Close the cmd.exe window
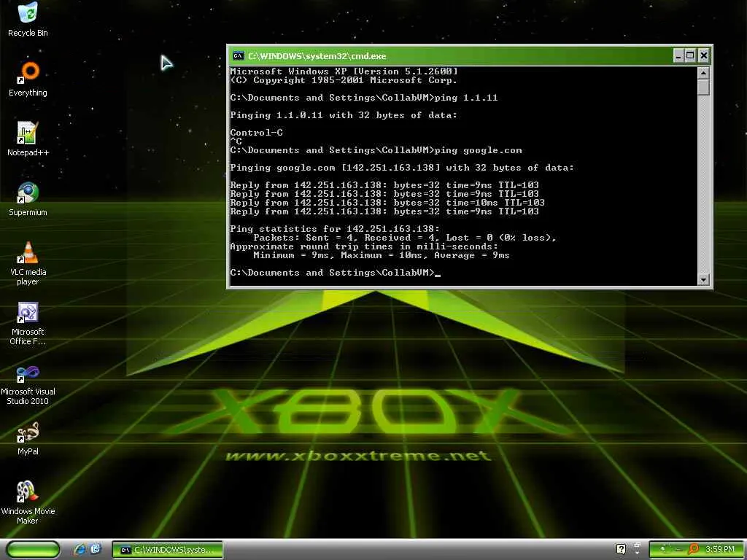 (704, 56)
